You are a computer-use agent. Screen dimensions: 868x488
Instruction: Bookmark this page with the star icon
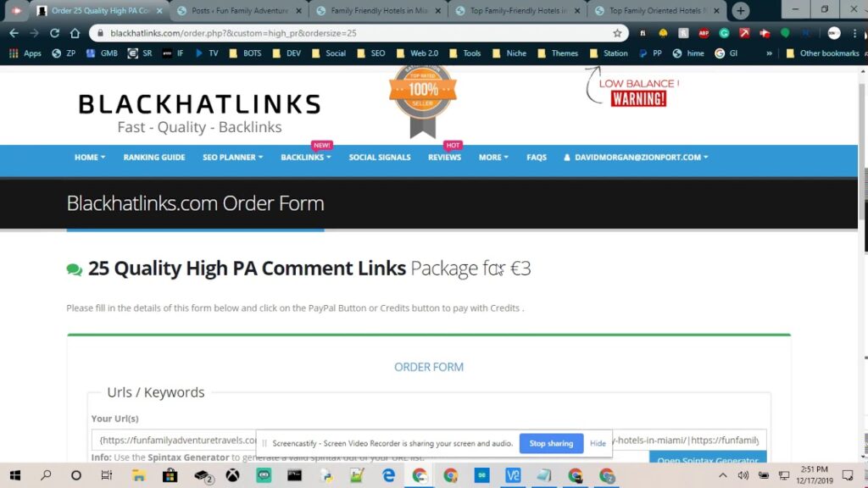point(617,33)
